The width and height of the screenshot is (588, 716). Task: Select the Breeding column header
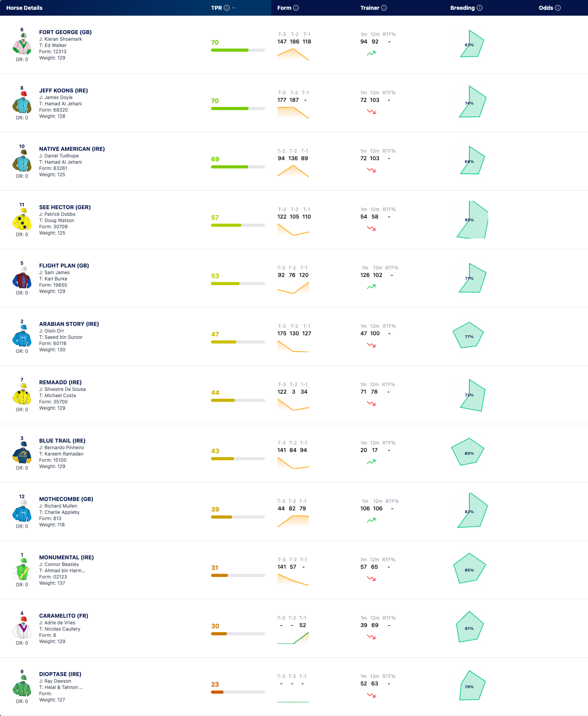pos(462,8)
